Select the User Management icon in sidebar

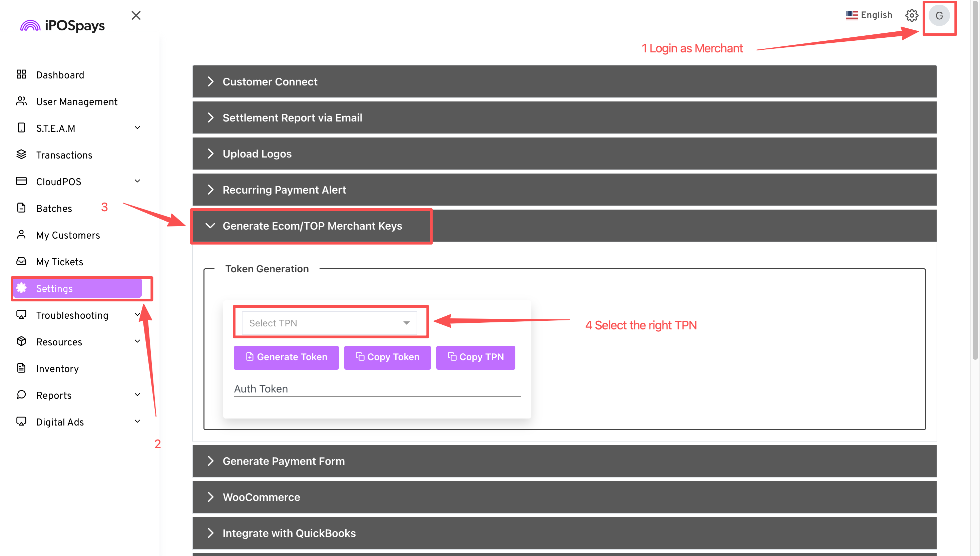click(21, 101)
